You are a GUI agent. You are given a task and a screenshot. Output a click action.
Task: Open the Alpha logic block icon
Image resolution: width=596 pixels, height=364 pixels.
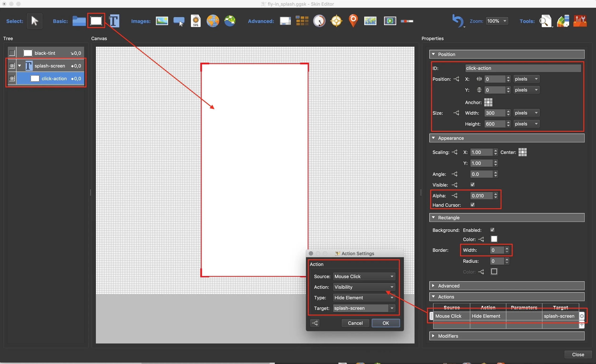coord(455,196)
